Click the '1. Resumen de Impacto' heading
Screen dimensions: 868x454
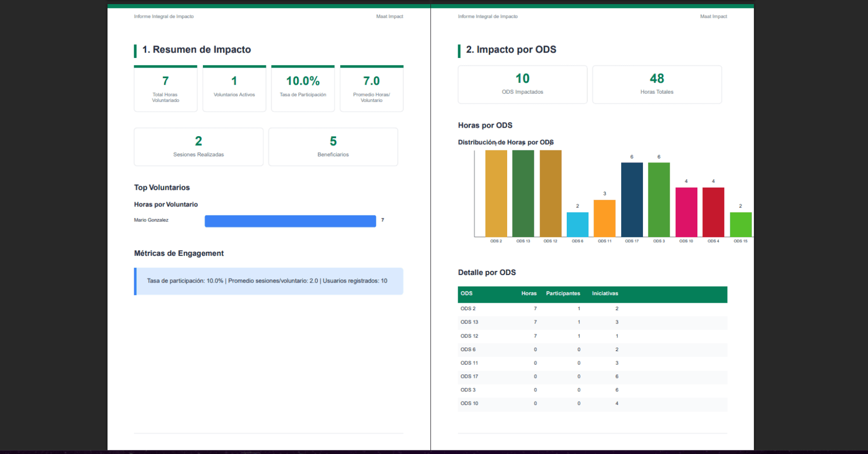pyautogui.click(x=196, y=50)
